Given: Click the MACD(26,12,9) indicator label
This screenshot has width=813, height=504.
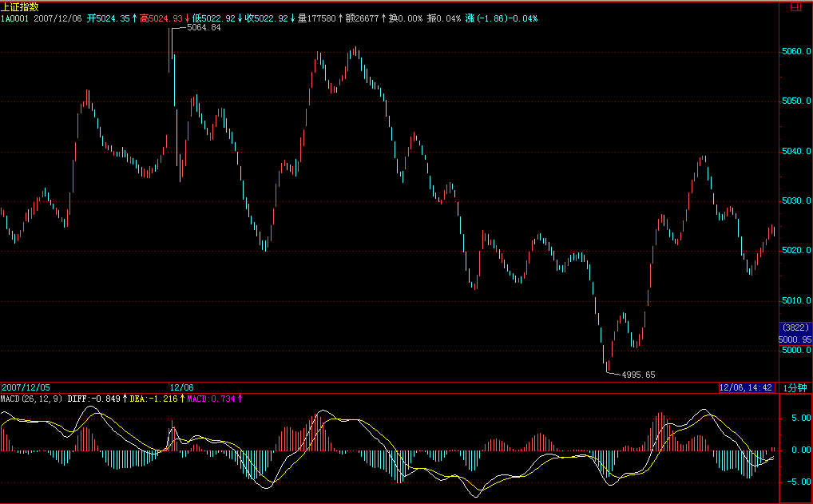Looking at the screenshot, I should point(31,398).
